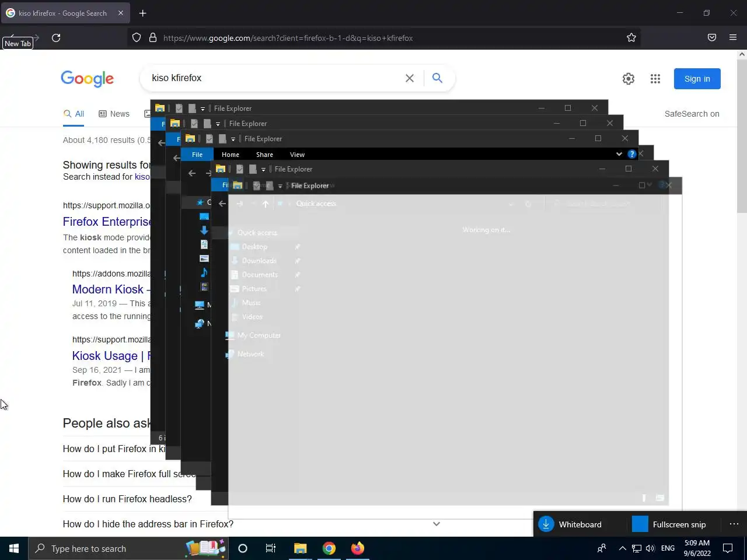Show hidden system tray icons
This screenshot has width=747, height=560.
(622, 548)
